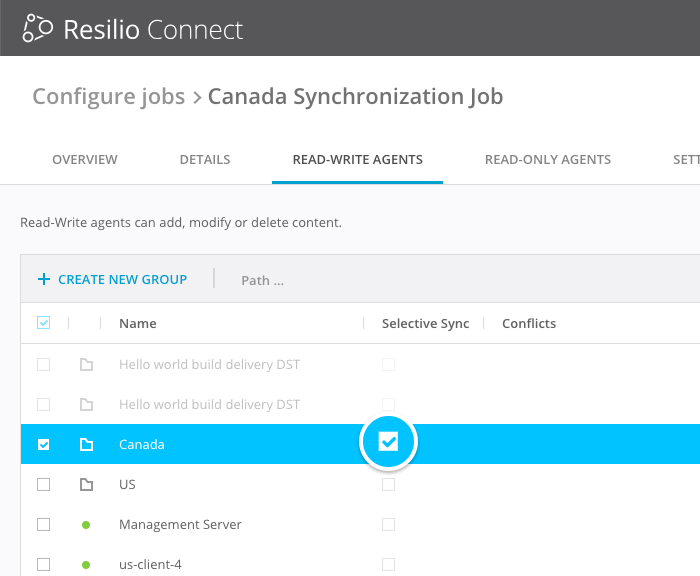Switch to the Overview tab
Screen dimensions: 700x576
click(x=85, y=159)
